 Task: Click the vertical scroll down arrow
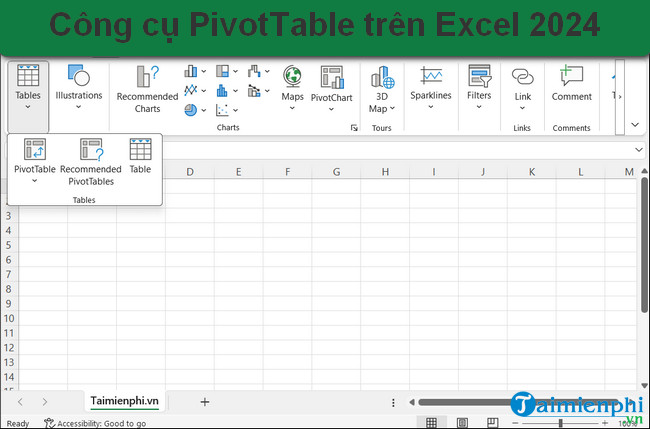pyautogui.click(x=644, y=385)
